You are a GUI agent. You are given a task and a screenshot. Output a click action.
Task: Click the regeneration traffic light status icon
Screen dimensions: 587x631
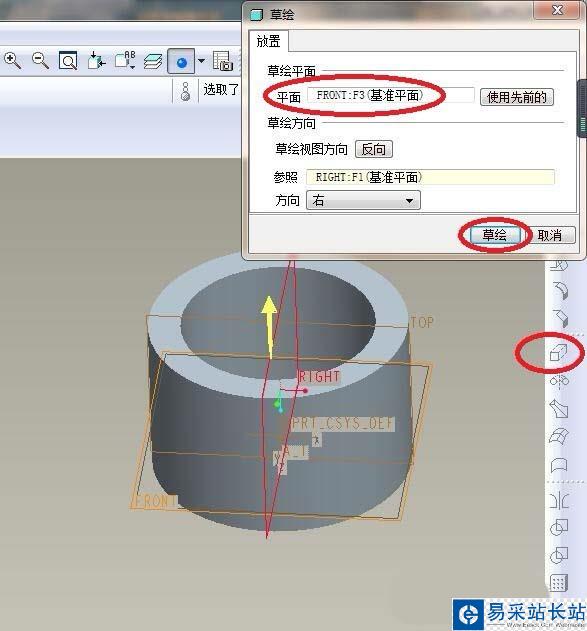[x=185, y=91]
